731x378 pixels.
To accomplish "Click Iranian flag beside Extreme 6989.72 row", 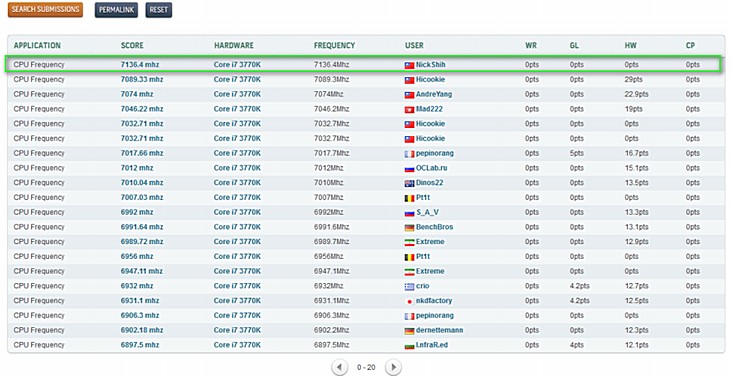I will pos(409,242).
